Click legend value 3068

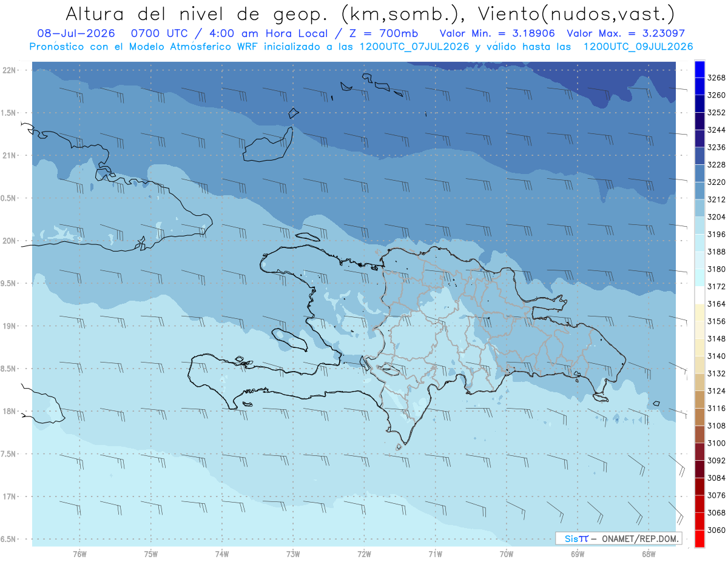(716, 512)
